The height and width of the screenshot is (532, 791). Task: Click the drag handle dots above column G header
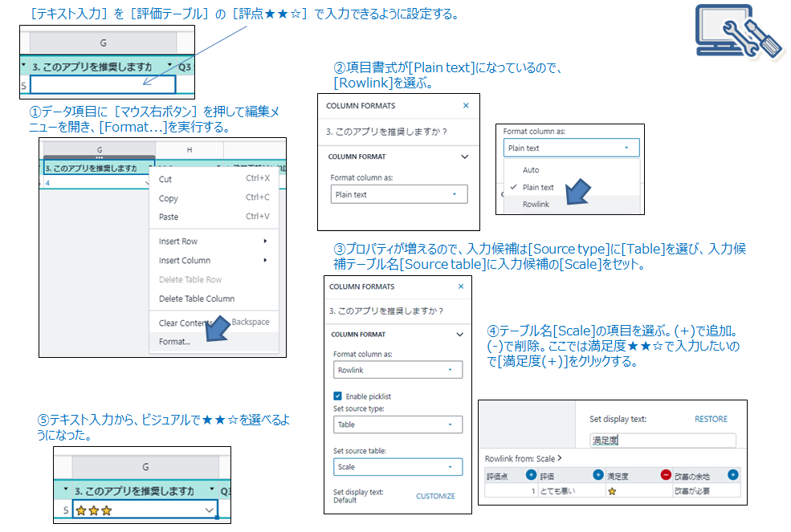100,157
